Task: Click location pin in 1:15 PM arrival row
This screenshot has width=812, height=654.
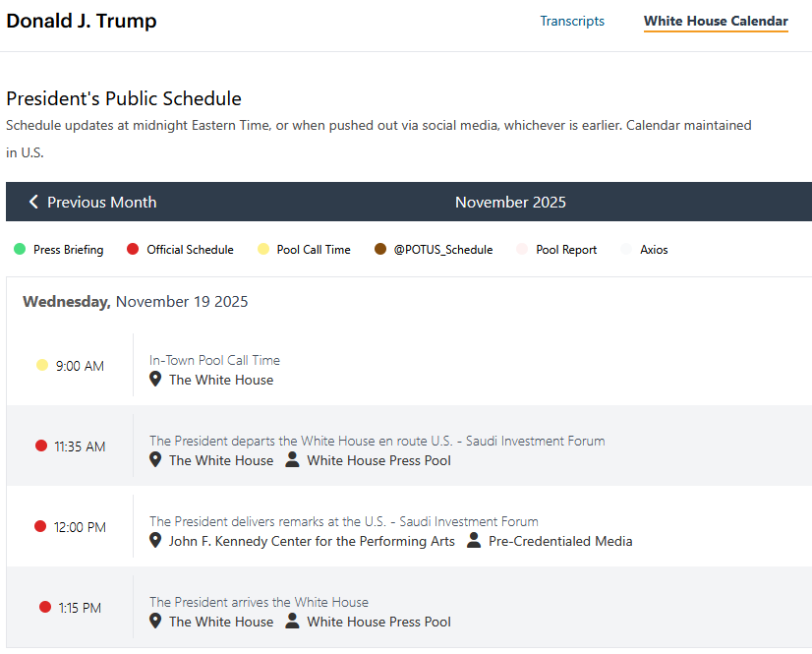Action: (155, 622)
